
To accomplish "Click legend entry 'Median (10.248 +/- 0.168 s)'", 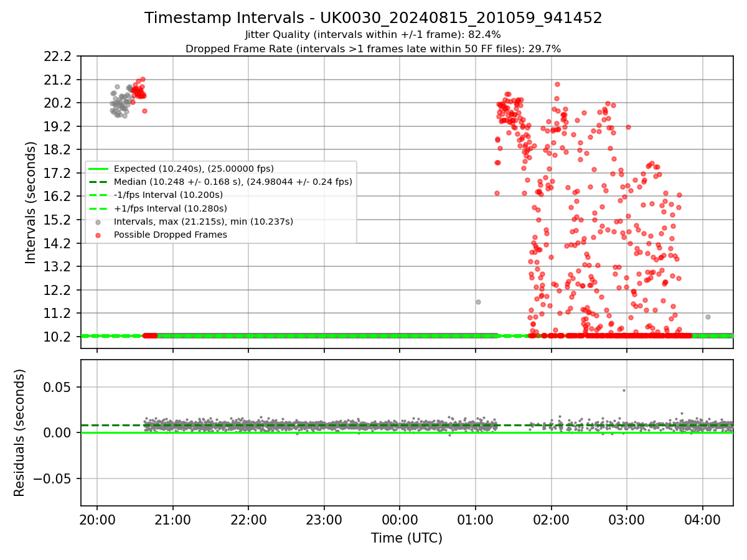I will point(233,182).
